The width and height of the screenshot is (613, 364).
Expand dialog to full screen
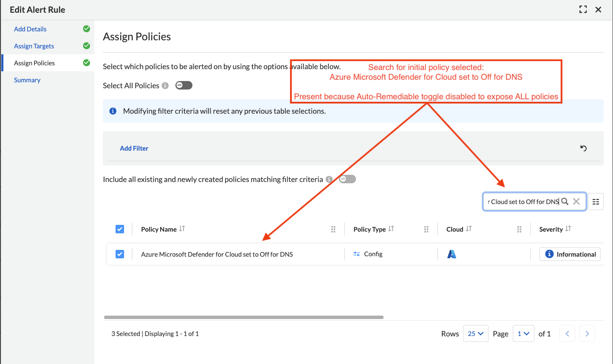coord(583,9)
